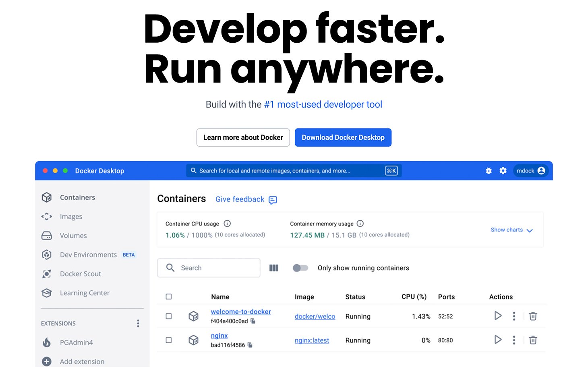Check the welcome-to-docker container checkbox
Image resolution: width=588 pixels, height=371 pixels.
point(168,316)
